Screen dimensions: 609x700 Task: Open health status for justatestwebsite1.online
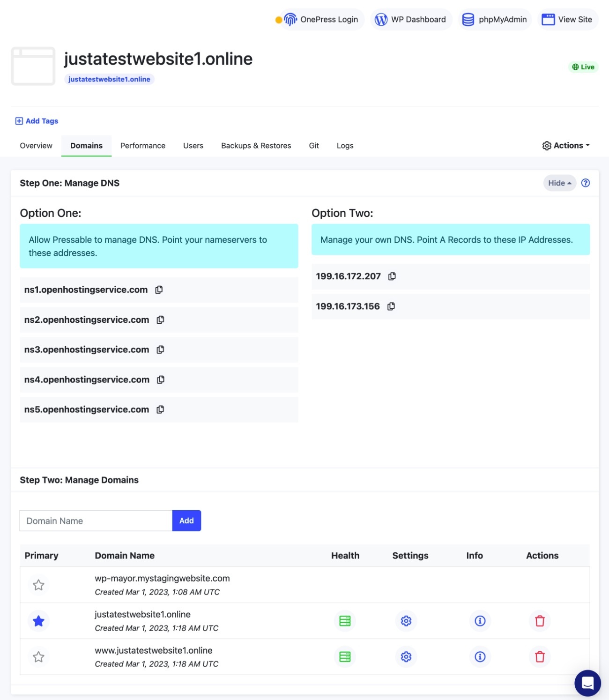pyautogui.click(x=345, y=621)
